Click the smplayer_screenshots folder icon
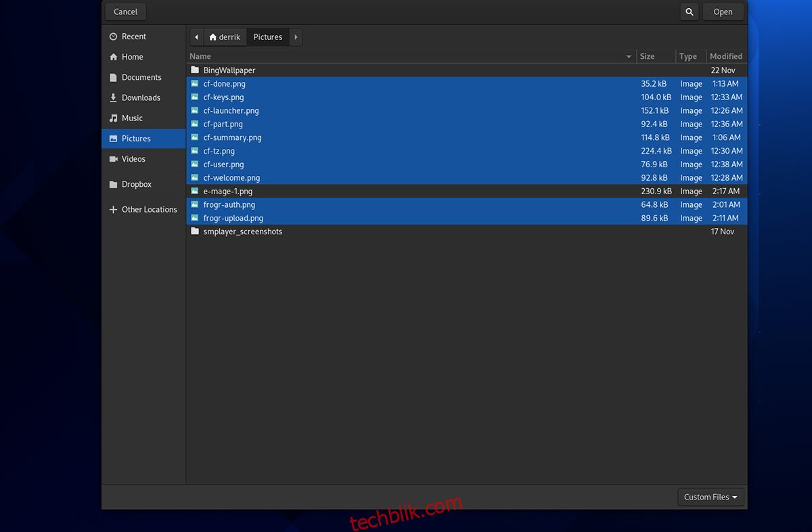The image size is (812, 532). coord(195,231)
